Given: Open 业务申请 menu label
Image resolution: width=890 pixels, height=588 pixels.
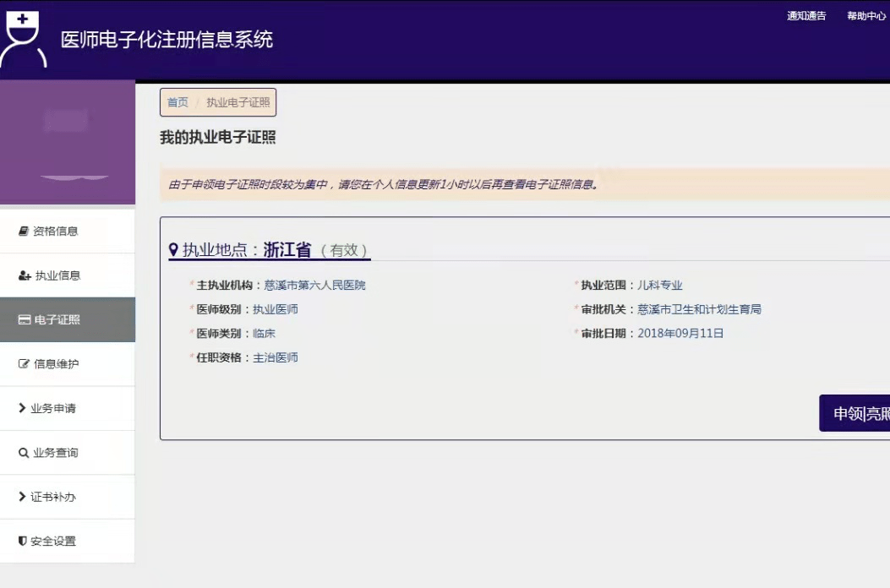Looking at the screenshot, I should click(x=53, y=408).
